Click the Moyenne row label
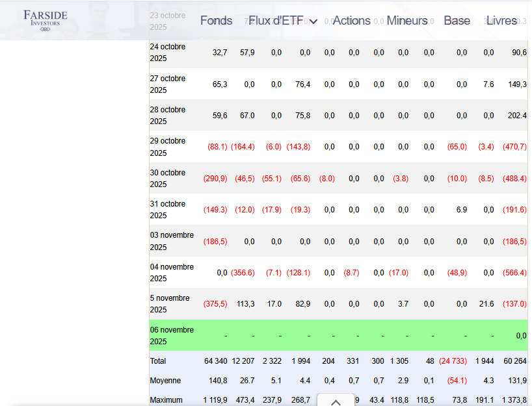 (165, 381)
